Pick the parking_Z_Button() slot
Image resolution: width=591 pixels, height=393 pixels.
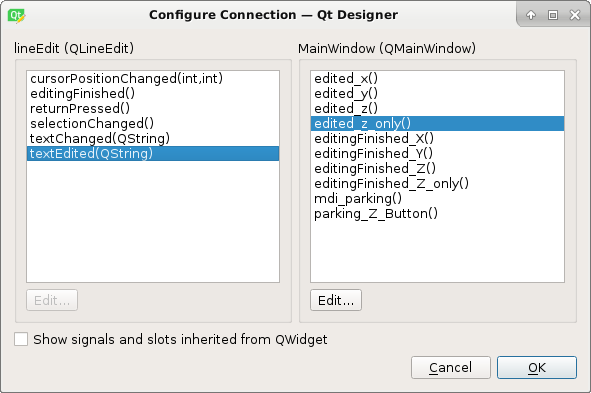click(437, 214)
